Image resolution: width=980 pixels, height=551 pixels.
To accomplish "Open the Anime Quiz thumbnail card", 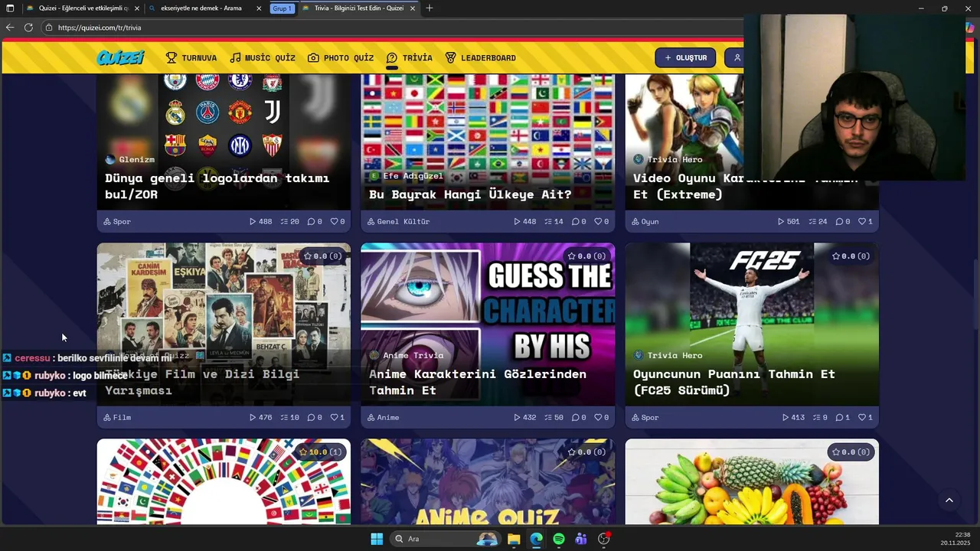I will (x=488, y=482).
